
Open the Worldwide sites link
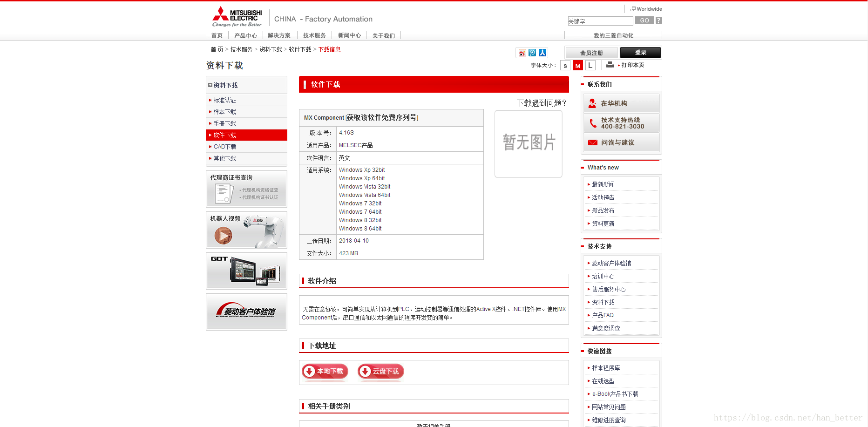coord(646,9)
